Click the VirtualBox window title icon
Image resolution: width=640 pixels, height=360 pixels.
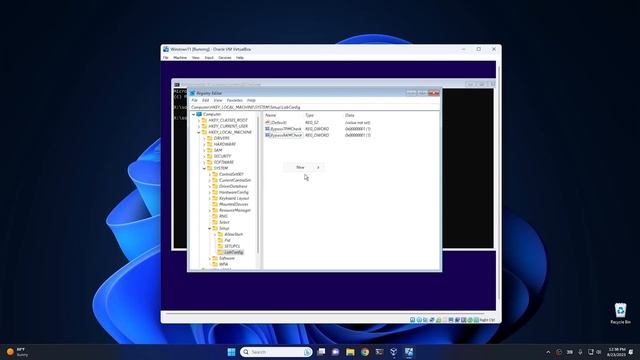(x=166, y=49)
